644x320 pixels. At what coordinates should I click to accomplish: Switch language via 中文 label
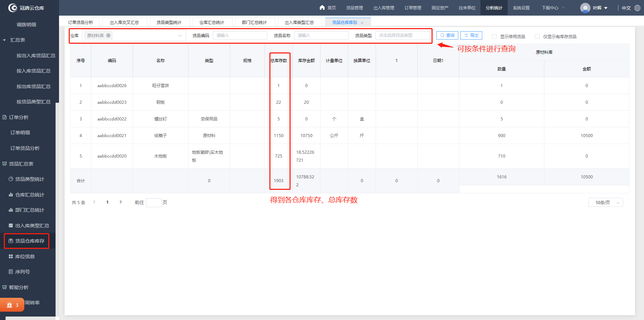626,8
